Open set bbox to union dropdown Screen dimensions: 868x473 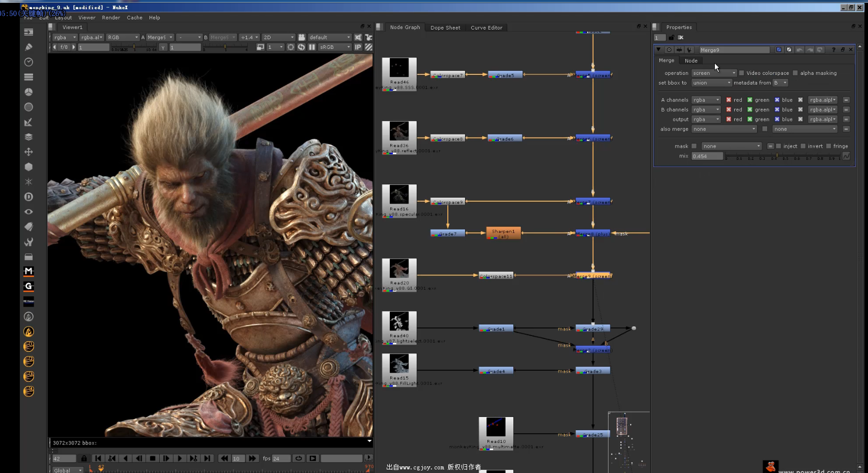711,82
